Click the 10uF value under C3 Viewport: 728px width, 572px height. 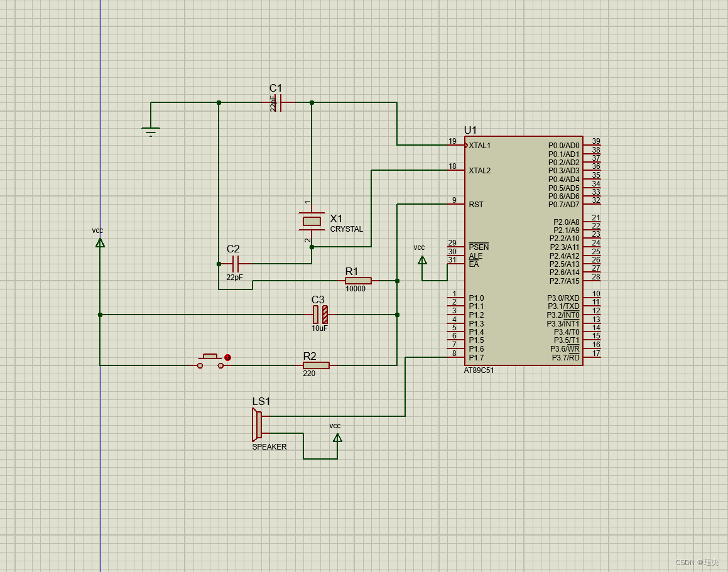[320, 328]
